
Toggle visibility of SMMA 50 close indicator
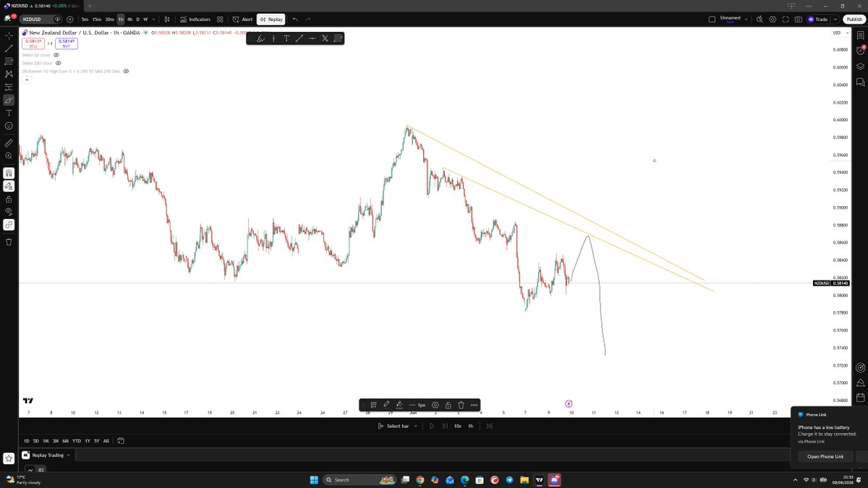56,55
